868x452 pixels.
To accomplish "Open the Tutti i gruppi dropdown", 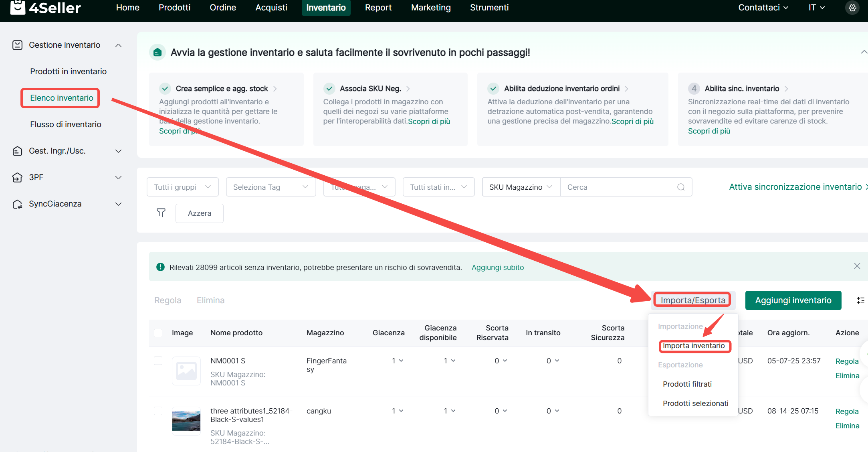I will coord(182,187).
